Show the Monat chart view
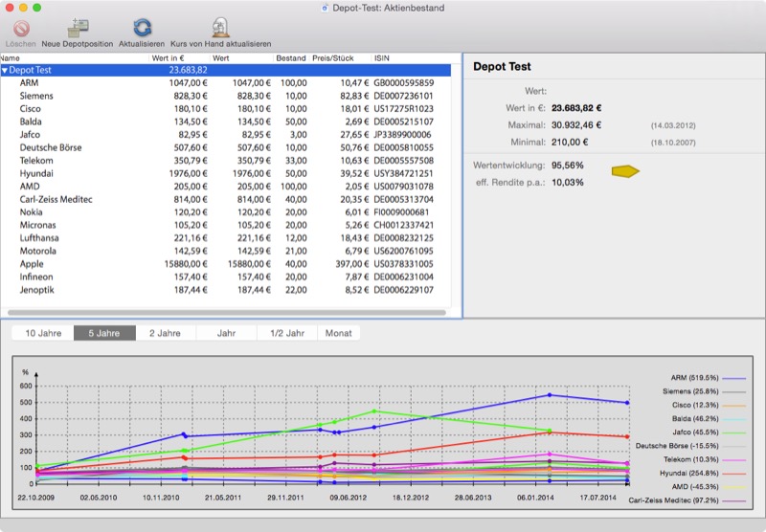This screenshot has width=766, height=532. coord(339,333)
